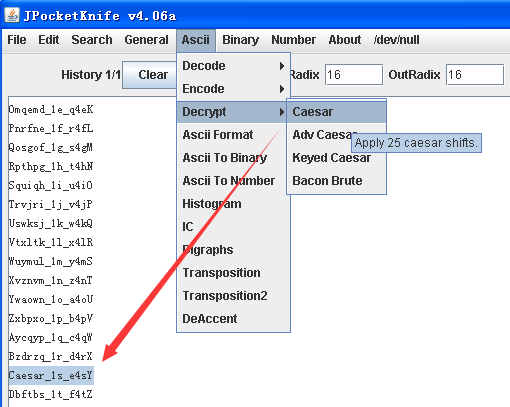Expand the Decrypt submenu

(232, 112)
